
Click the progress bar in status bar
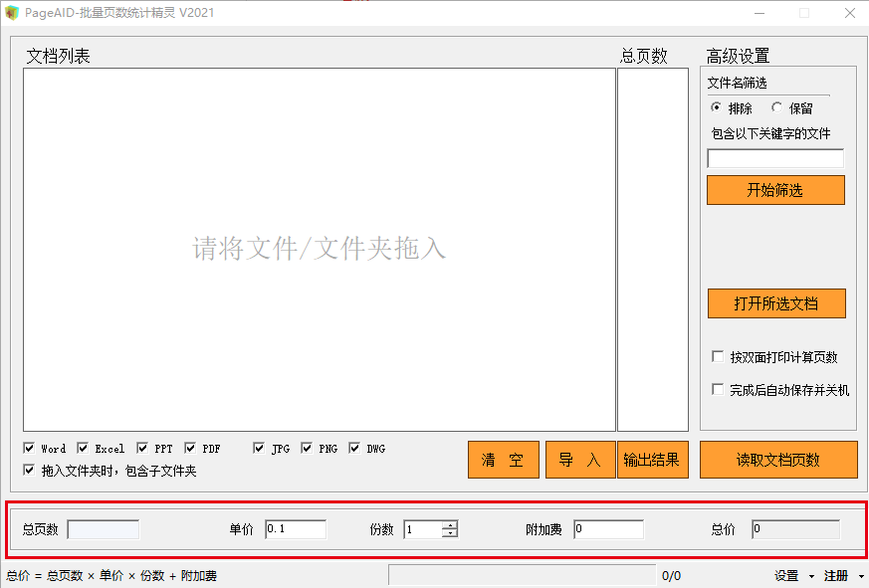[522, 575]
